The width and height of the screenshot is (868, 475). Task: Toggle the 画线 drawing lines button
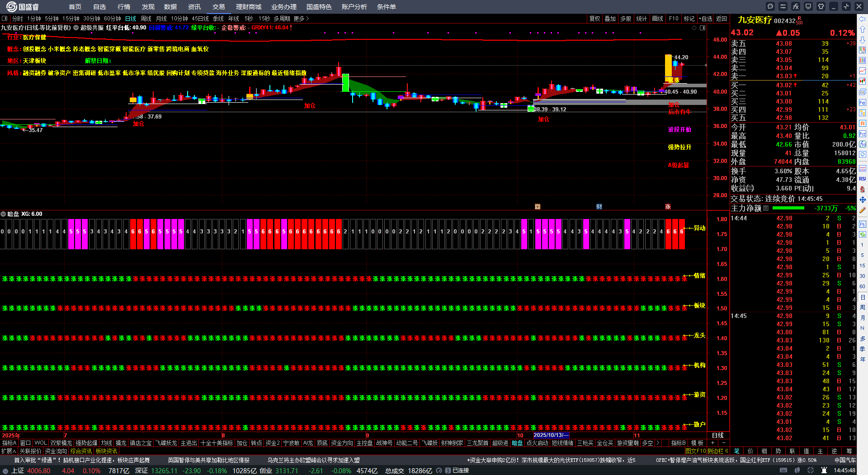(657, 19)
